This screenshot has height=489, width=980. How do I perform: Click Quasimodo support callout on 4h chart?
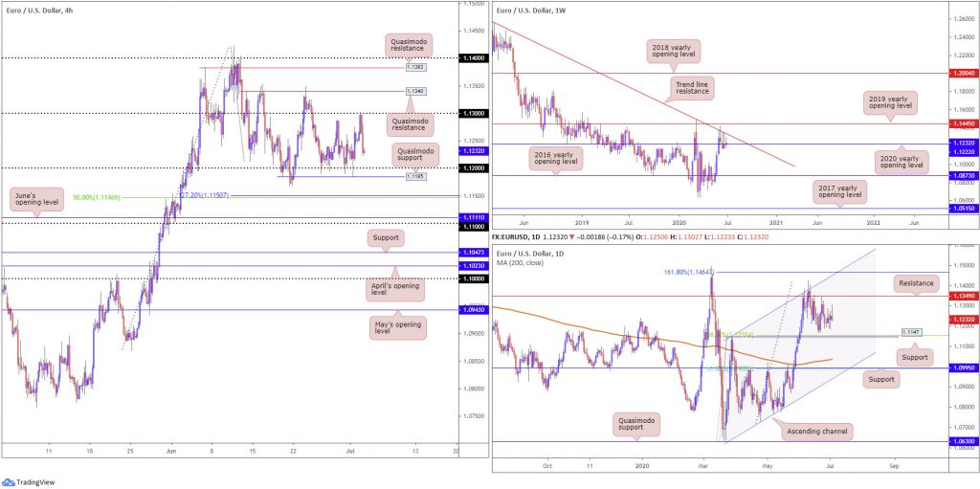tap(415, 154)
